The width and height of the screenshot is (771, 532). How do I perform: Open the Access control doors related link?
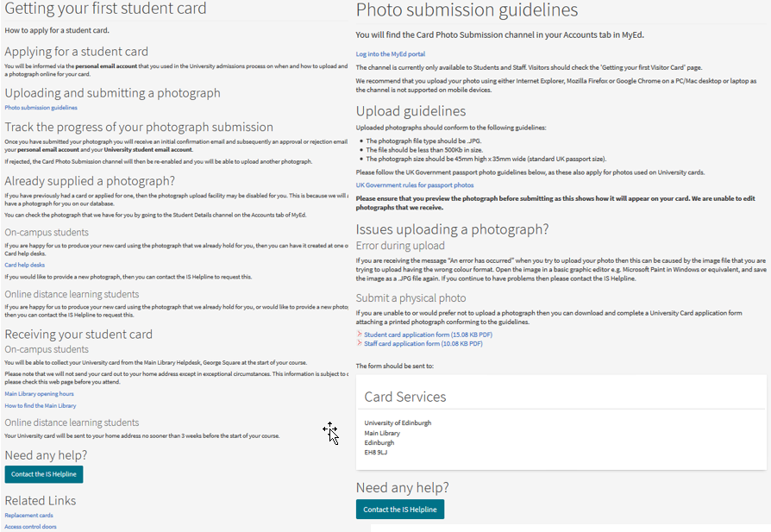[x=30, y=527]
